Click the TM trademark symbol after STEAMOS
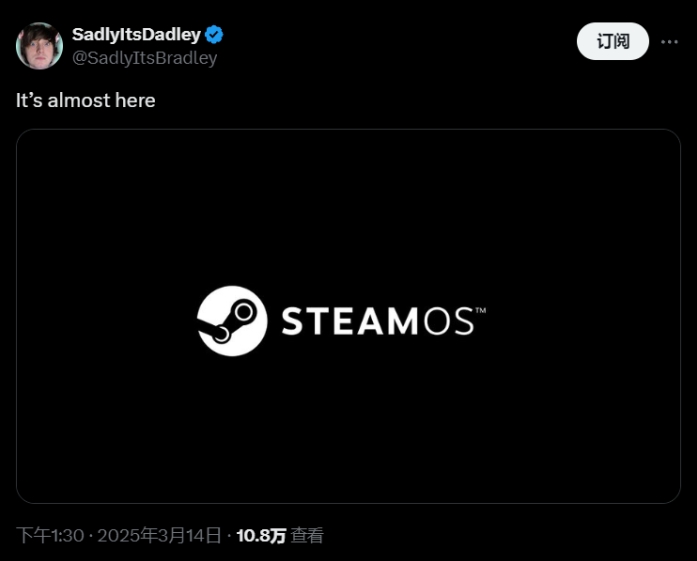The width and height of the screenshot is (697, 561). 481,310
